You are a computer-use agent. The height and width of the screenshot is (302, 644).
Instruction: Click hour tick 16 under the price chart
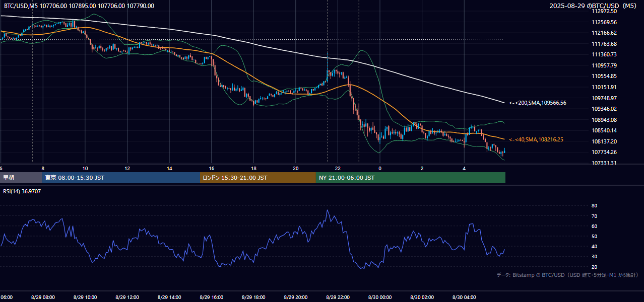212,168
